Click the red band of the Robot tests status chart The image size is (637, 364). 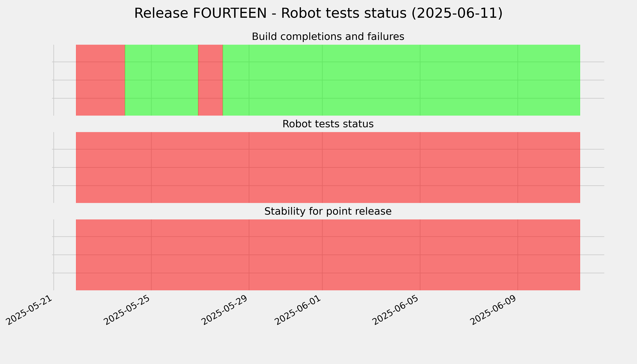click(328, 167)
